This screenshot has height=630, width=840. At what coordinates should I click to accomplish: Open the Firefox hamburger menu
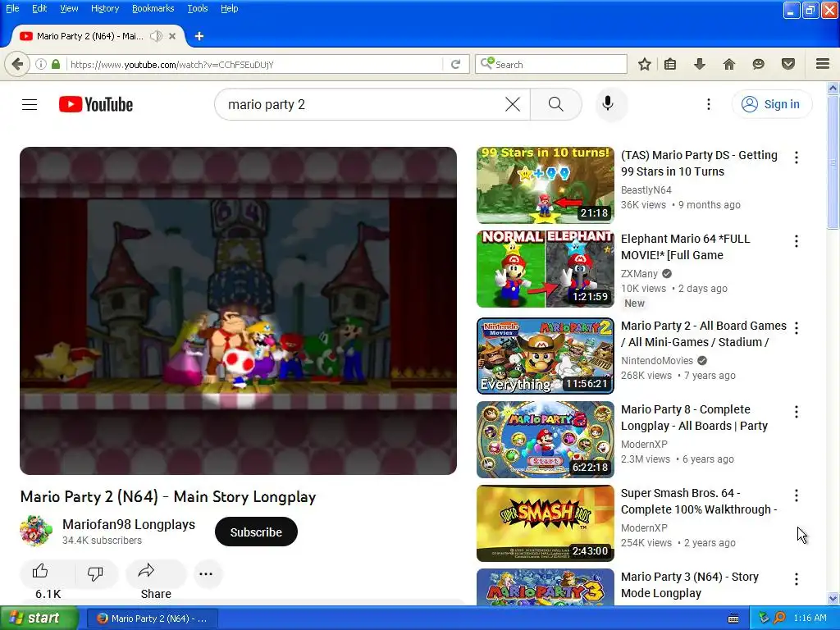(823, 64)
